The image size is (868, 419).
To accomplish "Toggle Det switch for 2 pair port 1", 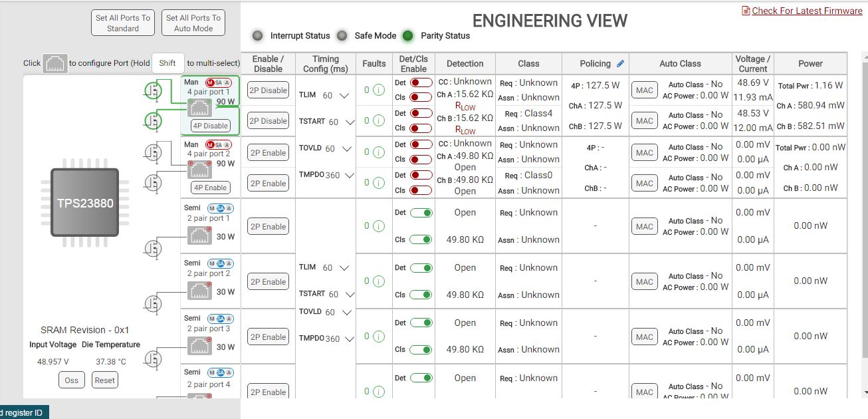I will pos(421,213).
